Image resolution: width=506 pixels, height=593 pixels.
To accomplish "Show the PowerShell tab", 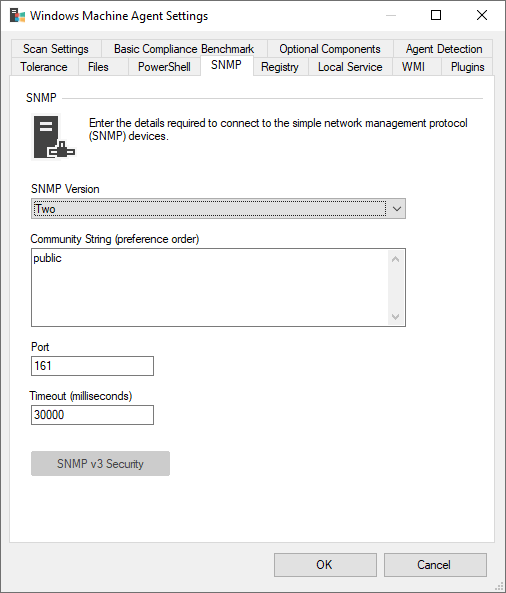I will pyautogui.click(x=164, y=67).
